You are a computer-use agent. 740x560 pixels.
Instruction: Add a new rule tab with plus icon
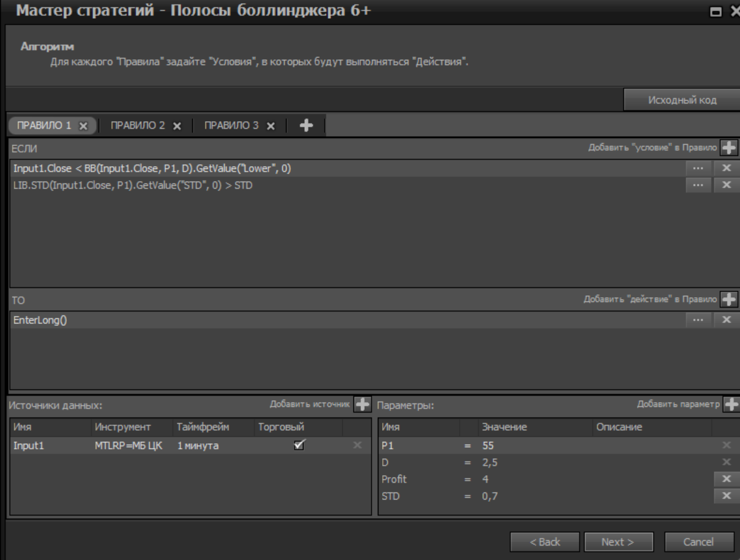tap(306, 125)
